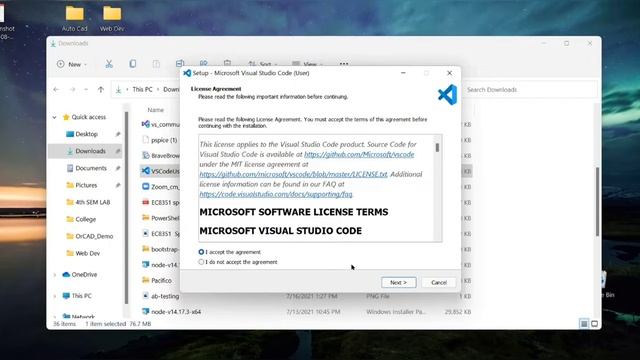Open the 4th SEM LAB folder in sidebar
640x360 pixels.
(93, 202)
